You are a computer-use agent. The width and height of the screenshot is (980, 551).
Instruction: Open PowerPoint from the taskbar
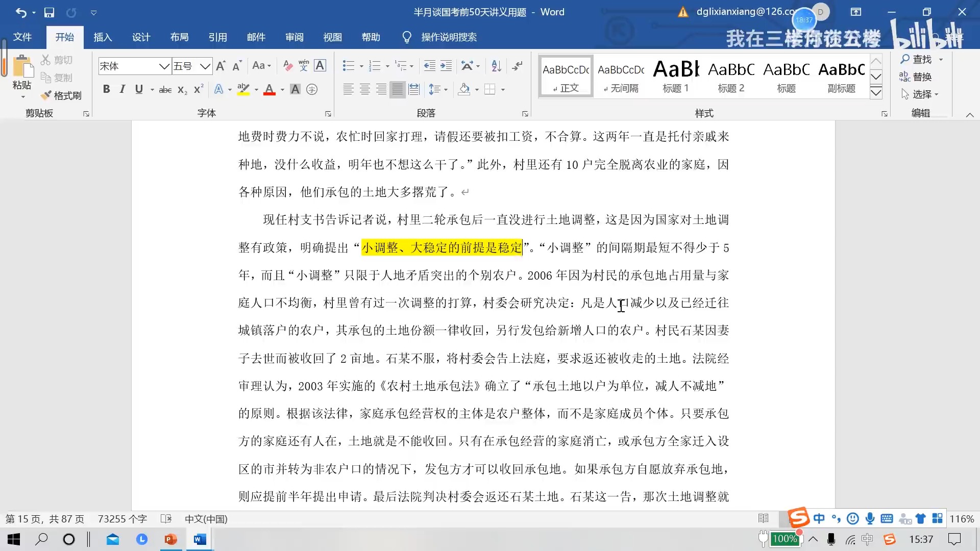click(x=170, y=539)
